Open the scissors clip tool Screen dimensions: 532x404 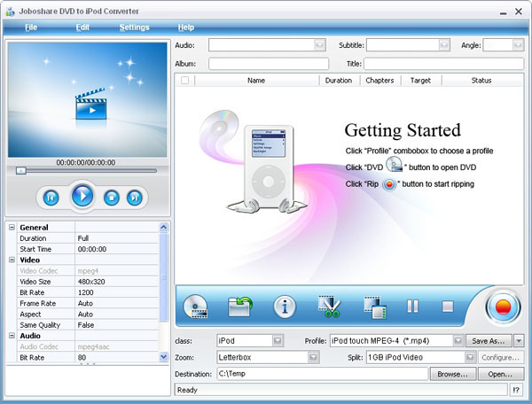point(329,307)
